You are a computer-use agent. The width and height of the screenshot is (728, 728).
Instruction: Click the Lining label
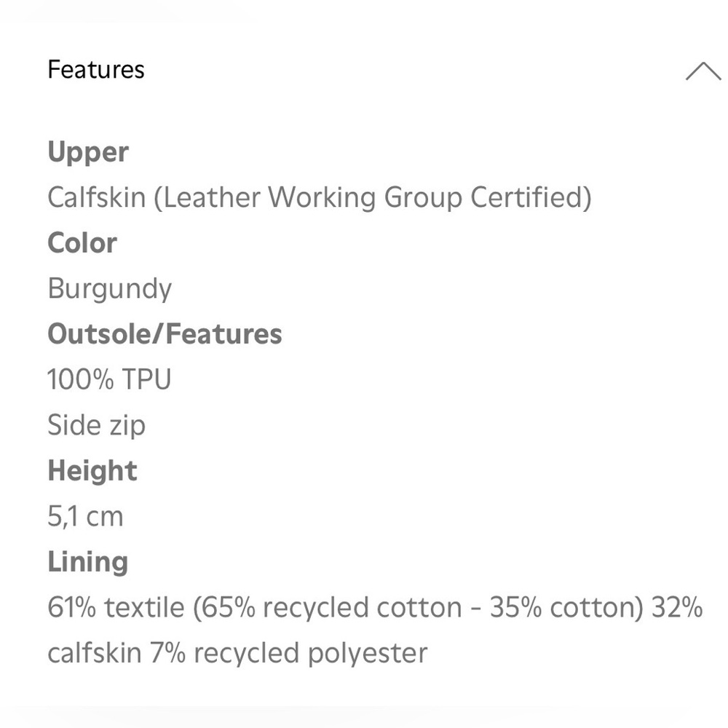tap(88, 562)
